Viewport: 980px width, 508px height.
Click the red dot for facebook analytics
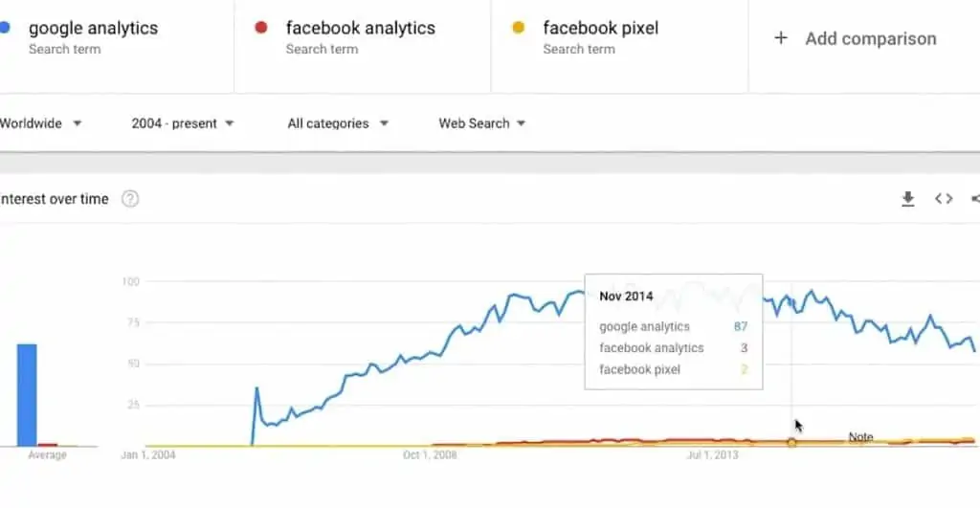click(x=261, y=28)
